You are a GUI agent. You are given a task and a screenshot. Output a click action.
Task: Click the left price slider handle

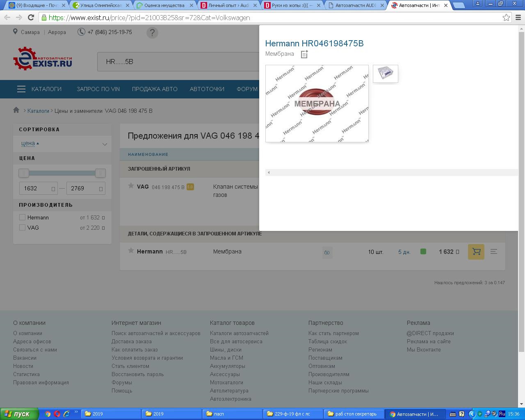click(24, 173)
